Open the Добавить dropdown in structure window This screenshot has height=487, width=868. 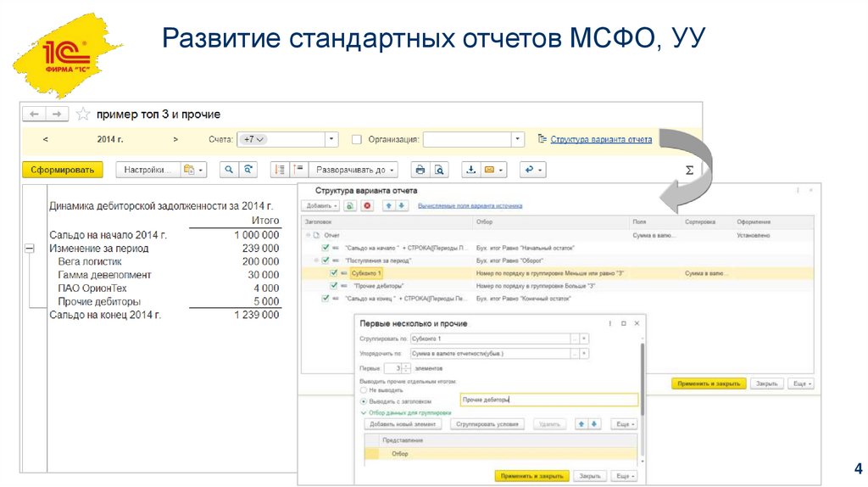coord(321,205)
